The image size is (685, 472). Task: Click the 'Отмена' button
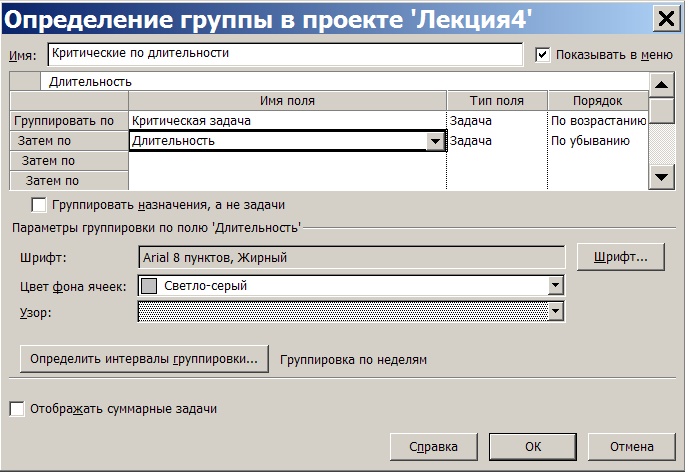[x=632, y=447]
